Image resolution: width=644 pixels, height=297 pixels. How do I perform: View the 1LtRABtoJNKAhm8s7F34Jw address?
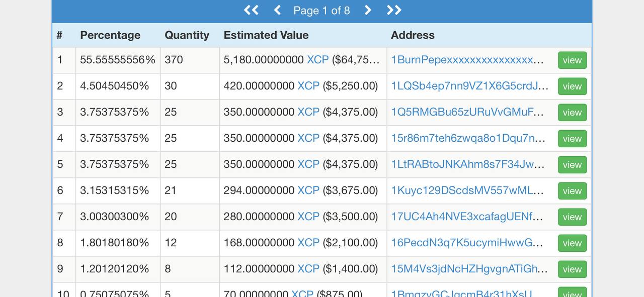[x=572, y=165]
